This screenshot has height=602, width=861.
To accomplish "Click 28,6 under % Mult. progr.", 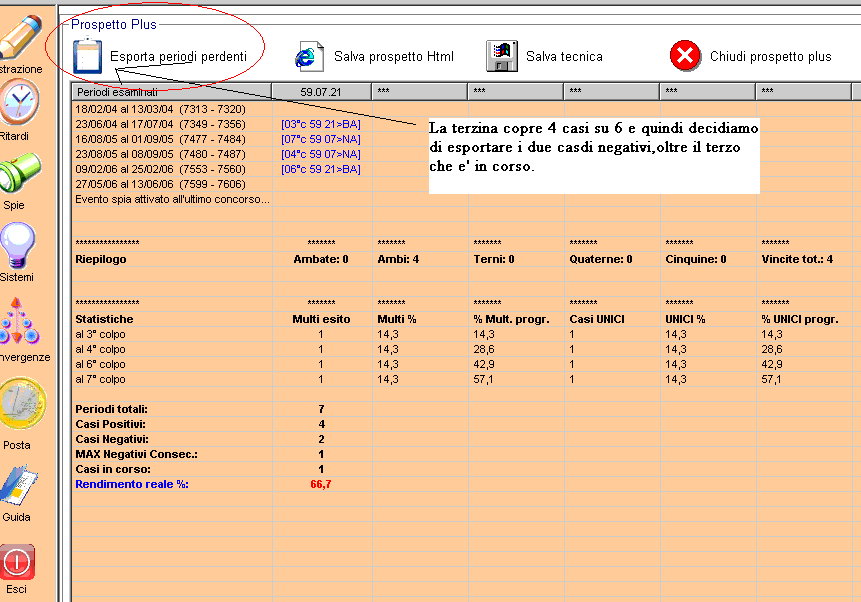I will click(x=484, y=349).
